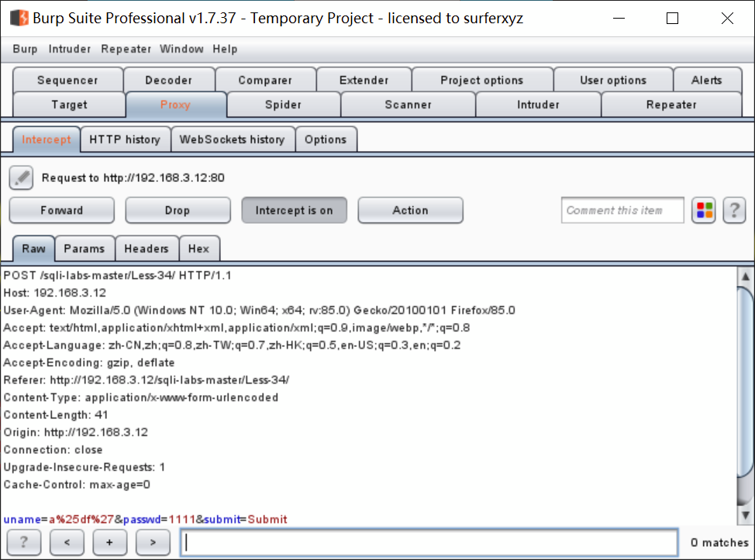Viewport: 755px width, 560px height.
Task: Switch to the Scanner tab
Action: pyautogui.click(x=408, y=105)
